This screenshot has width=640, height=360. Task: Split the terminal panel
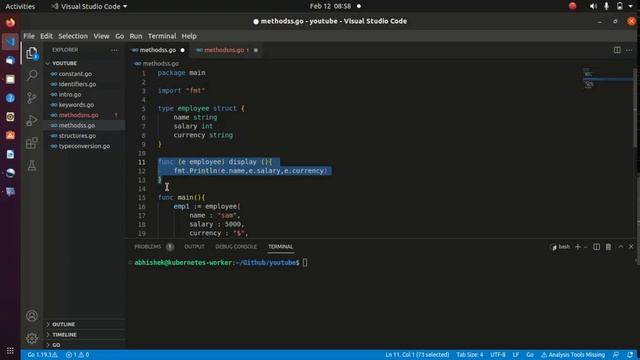[x=596, y=247]
